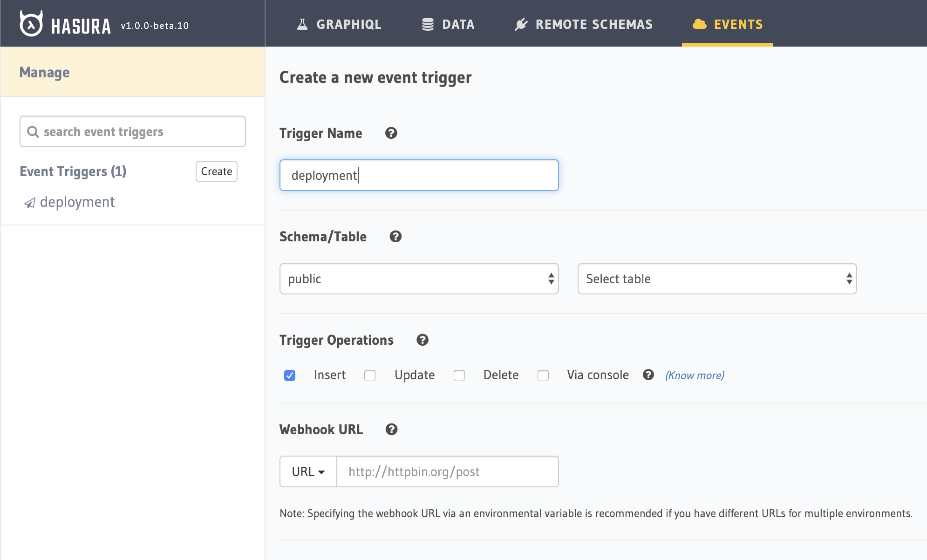Click paper plane icon beside deployment

click(x=30, y=203)
